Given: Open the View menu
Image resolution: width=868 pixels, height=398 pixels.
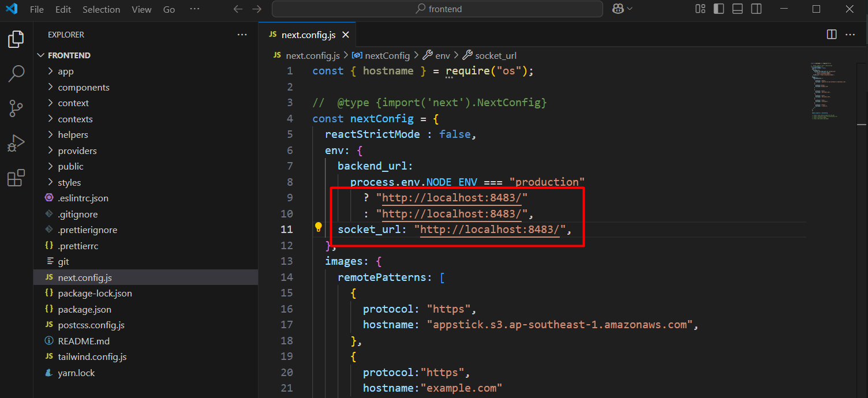Looking at the screenshot, I should (141, 9).
